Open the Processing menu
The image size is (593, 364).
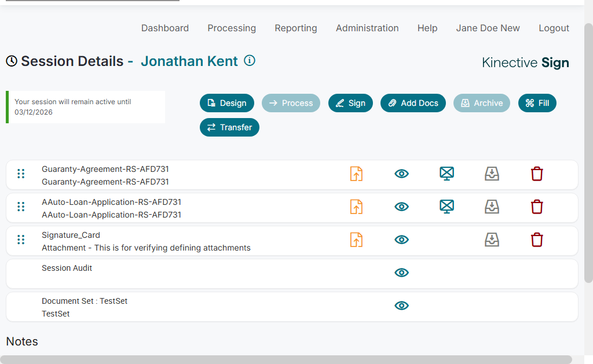pyautogui.click(x=232, y=28)
